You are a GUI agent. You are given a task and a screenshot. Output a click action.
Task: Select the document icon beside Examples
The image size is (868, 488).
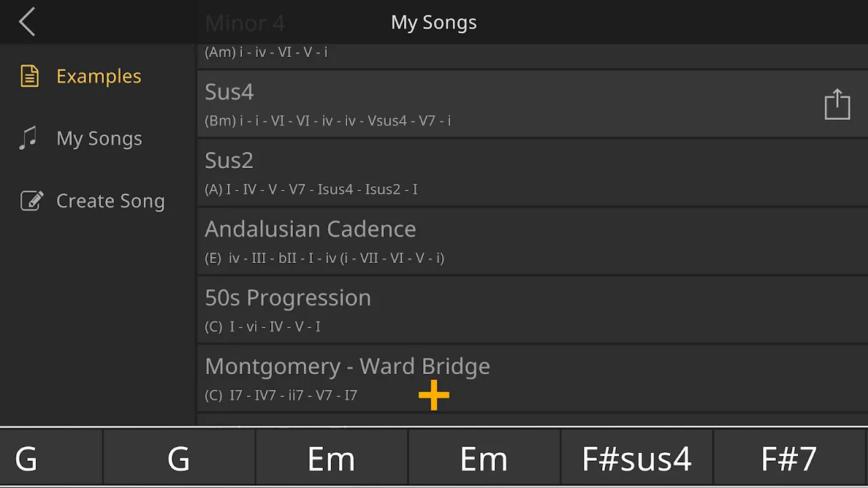point(30,76)
